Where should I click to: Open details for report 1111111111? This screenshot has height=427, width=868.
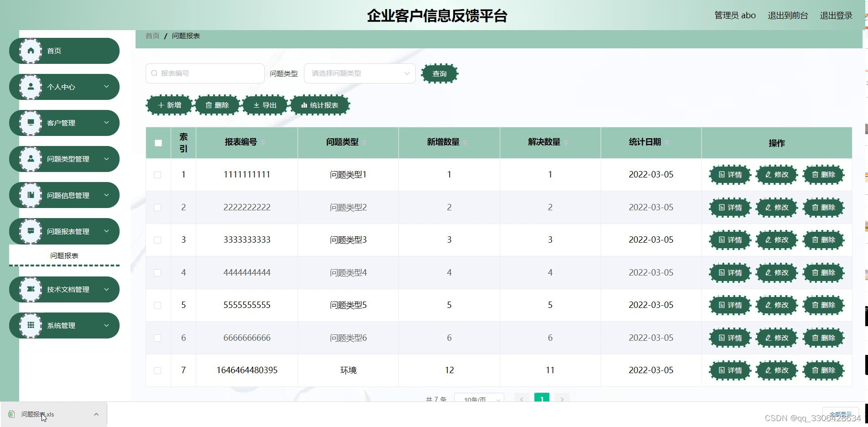click(x=730, y=175)
